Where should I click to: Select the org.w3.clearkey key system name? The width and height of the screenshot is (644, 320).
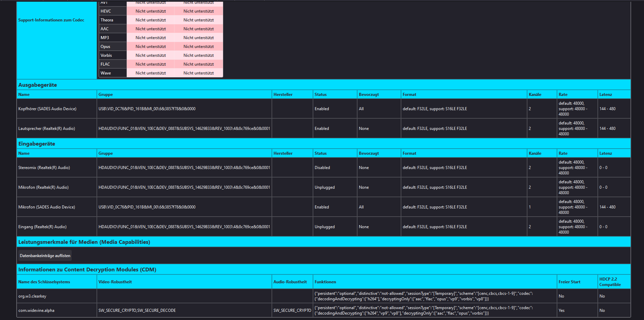coord(32,296)
